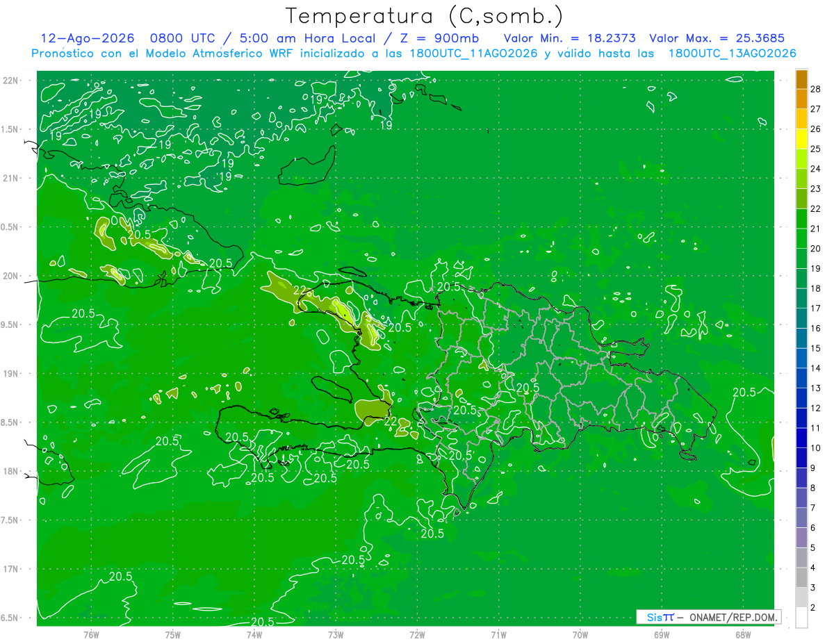Pick the purple swatch between legend 5 and 6

click(801, 538)
